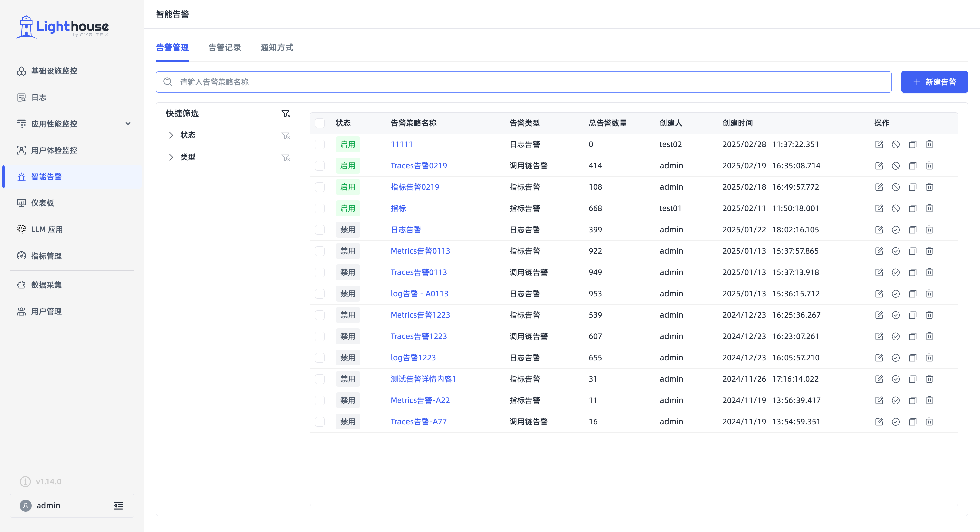This screenshot has height=532, width=980.
Task: Click the admin user avatar
Action: click(x=25, y=505)
